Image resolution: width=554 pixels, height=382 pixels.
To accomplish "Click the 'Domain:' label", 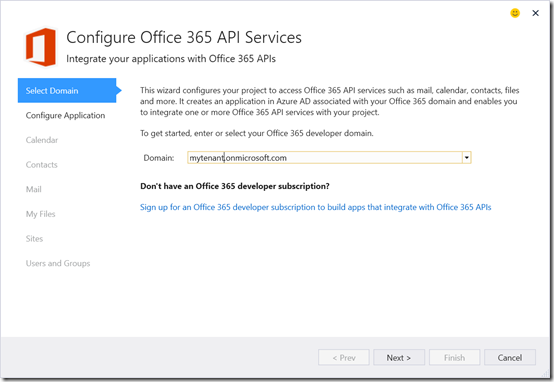I will [159, 158].
